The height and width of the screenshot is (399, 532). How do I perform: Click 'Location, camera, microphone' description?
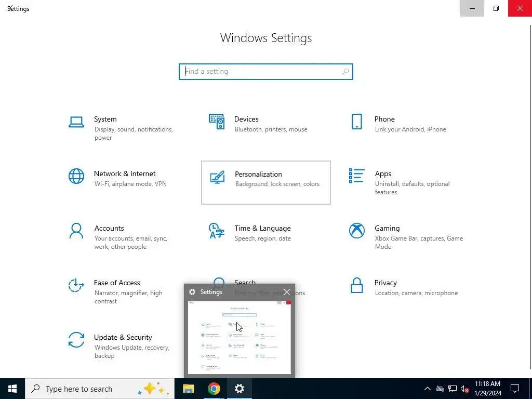coord(416,293)
